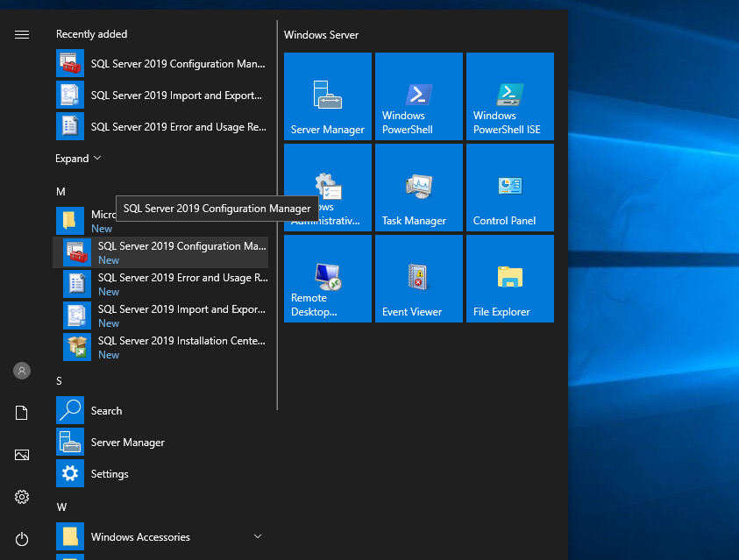Click the letter S section header
Screen dimensions: 739x560
(59, 380)
